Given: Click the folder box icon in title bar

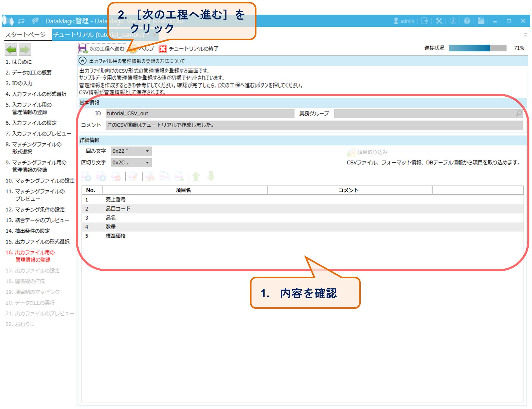Looking at the screenshot, I should [x=481, y=21].
